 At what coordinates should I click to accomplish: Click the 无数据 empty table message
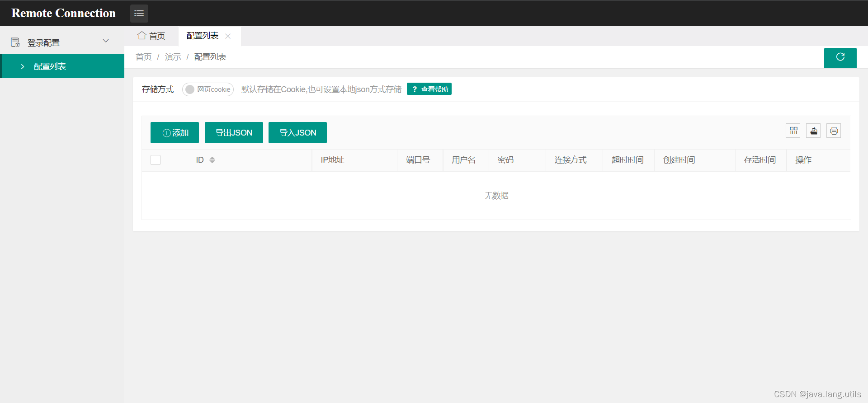click(x=496, y=196)
